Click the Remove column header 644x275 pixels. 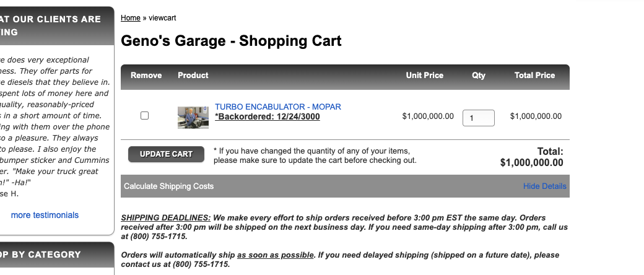click(146, 75)
